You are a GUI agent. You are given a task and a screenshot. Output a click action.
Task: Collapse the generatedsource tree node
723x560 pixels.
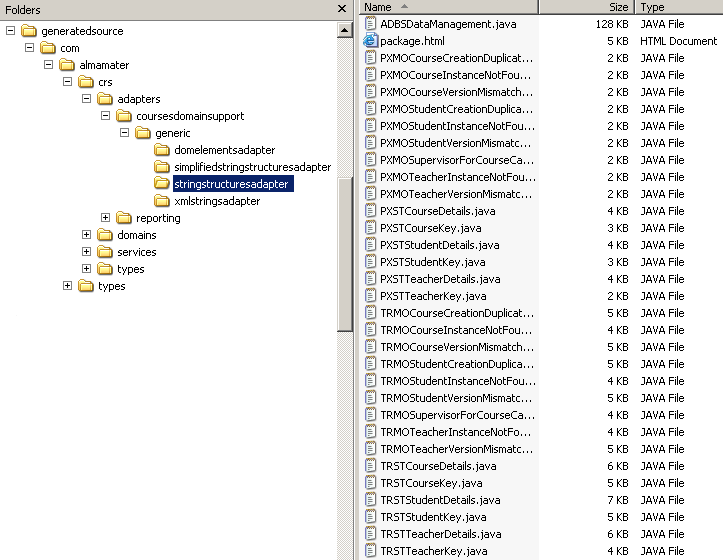click(x=11, y=30)
